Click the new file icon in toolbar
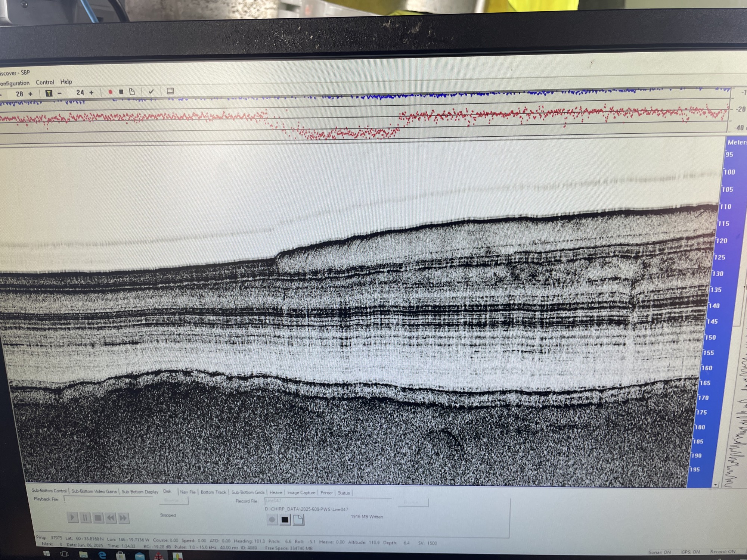Image resolution: width=747 pixels, height=560 pixels. 132,91
